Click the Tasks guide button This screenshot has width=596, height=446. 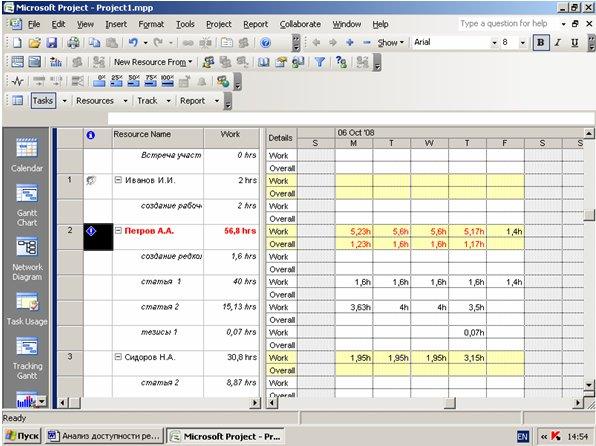coord(43,101)
